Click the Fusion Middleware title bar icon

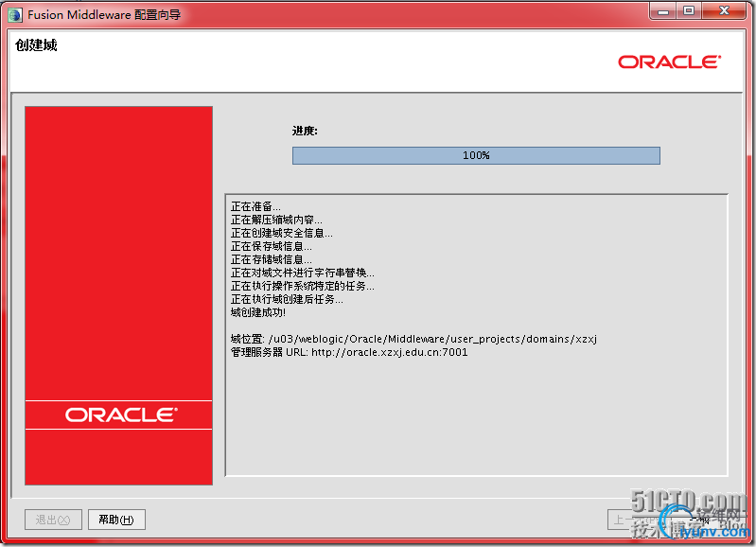15,15
